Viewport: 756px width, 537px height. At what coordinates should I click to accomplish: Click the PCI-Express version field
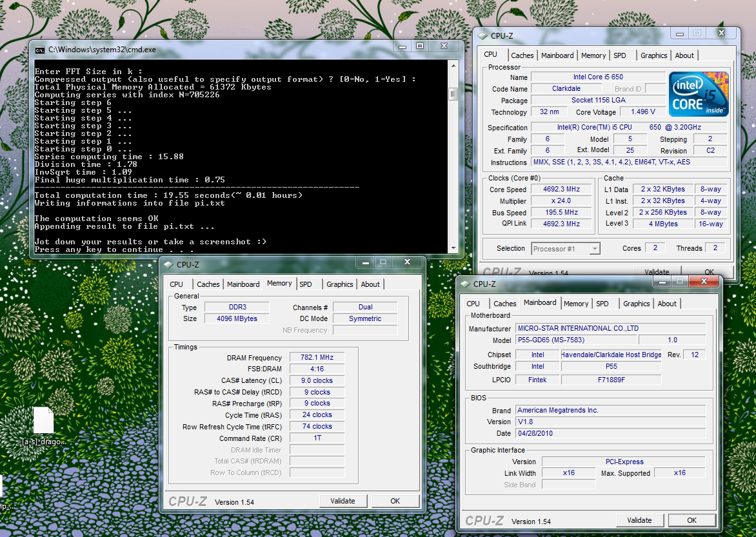(624, 462)
